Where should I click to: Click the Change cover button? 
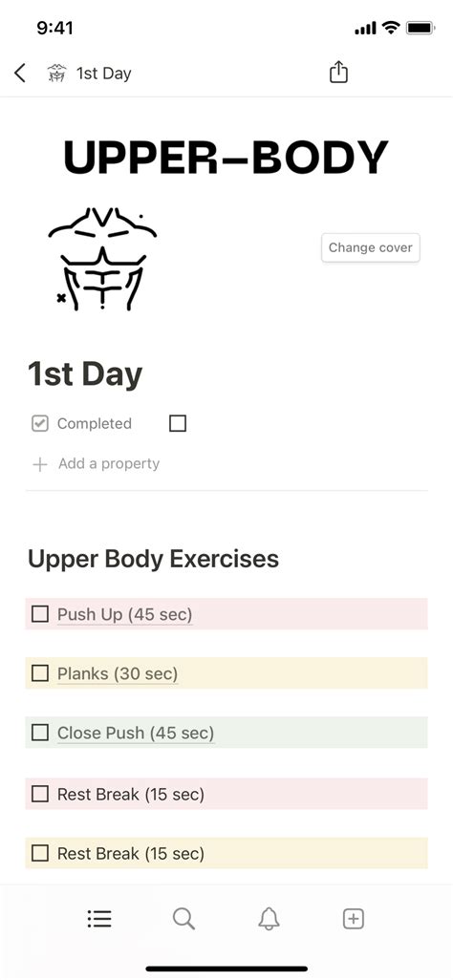[x=371, y=247]
